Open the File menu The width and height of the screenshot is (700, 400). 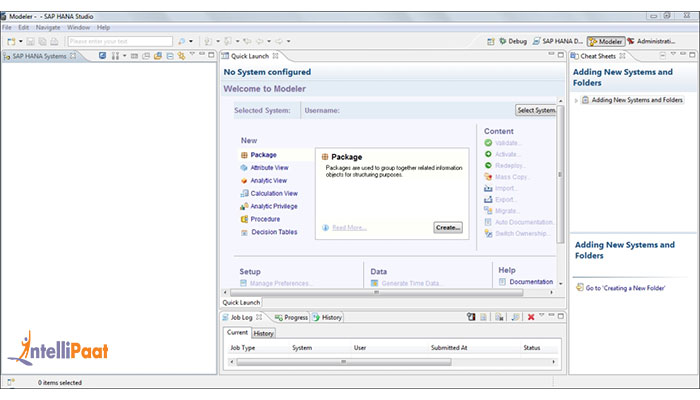7,27
